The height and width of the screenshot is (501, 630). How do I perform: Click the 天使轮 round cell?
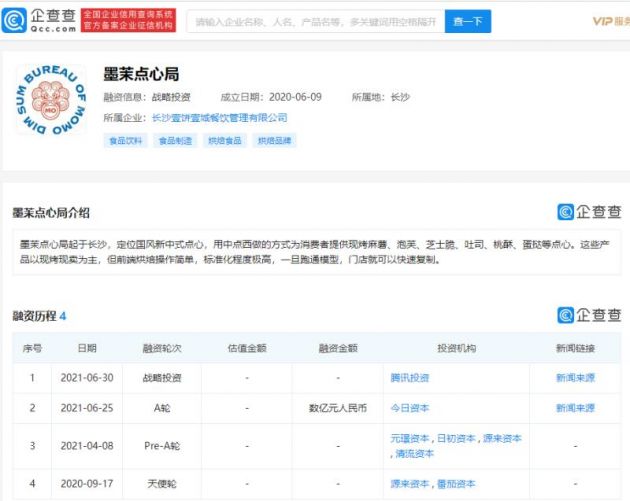click(162, 484)
